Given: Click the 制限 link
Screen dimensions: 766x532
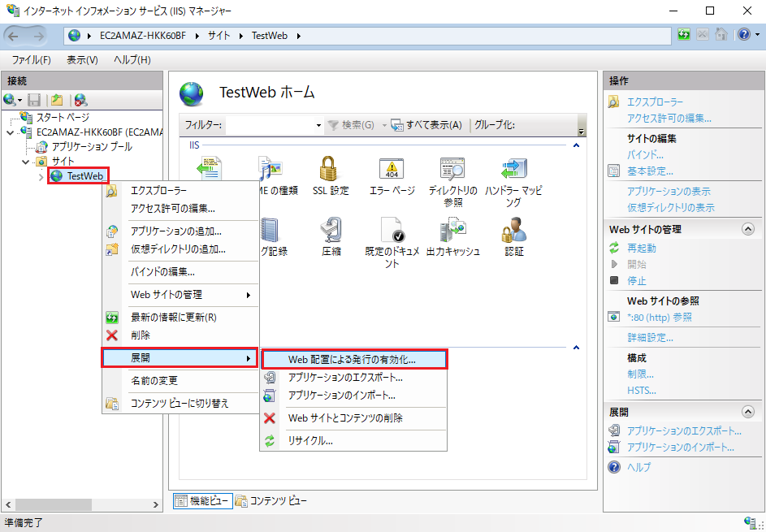Looking at the screenshot, I should tap(640, 374).
